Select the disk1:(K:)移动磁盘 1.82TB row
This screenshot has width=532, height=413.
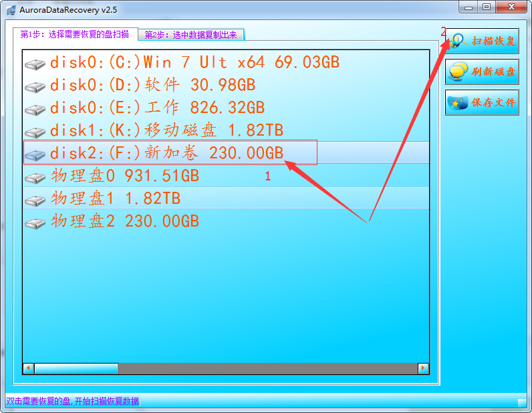click(x=226, y=130)
